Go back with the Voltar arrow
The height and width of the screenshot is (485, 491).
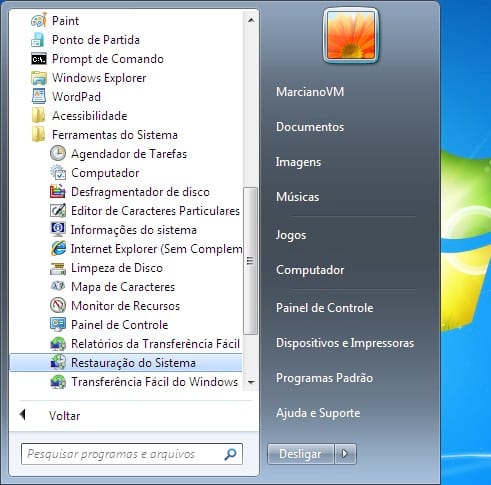pos(23,415)
